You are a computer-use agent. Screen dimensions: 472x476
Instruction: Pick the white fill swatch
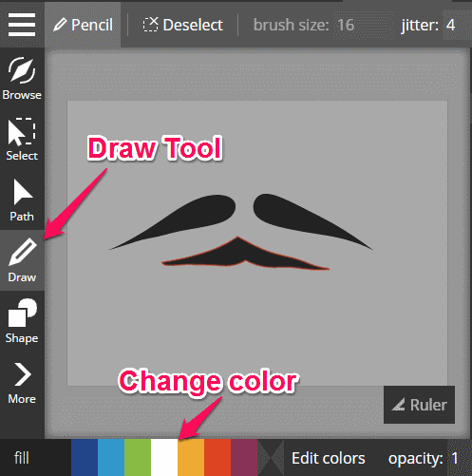tap(164, 457)
